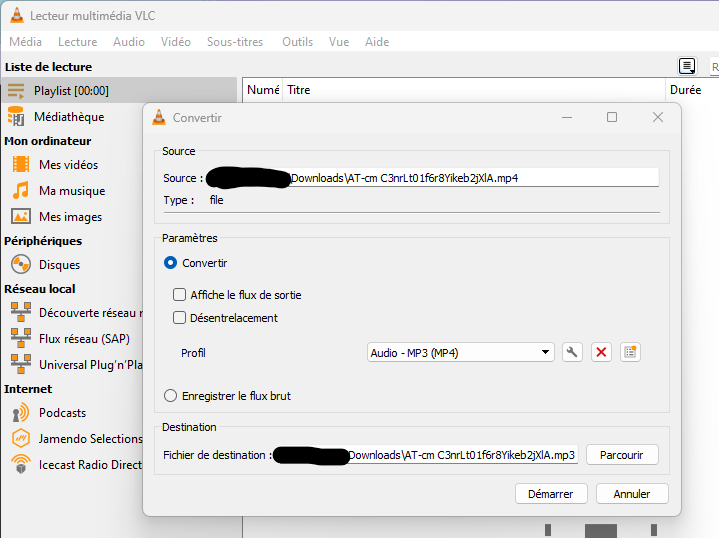The width and height of the screenshot is (719, 538).
Task: Select the Disques label in the sidebar
Action: (60, 265)
